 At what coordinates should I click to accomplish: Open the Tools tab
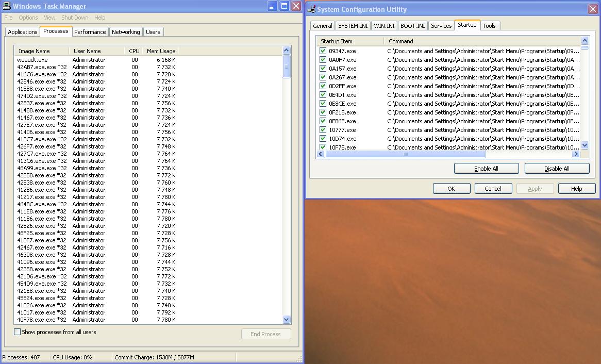point(489,26)
